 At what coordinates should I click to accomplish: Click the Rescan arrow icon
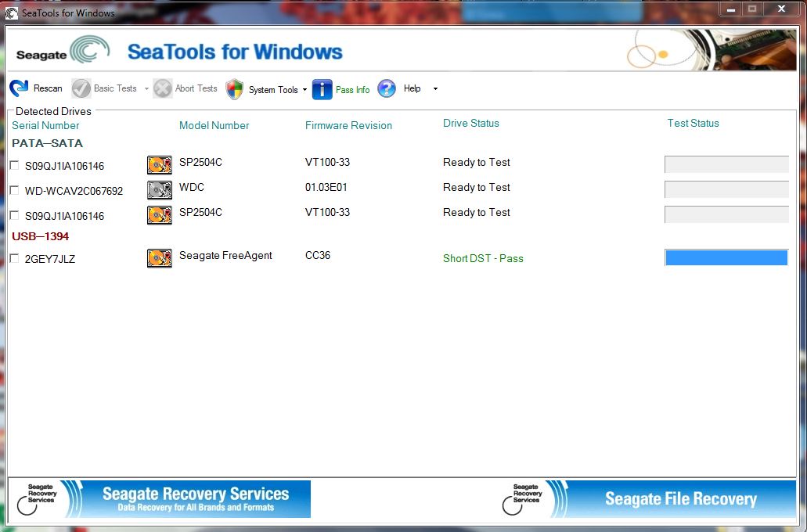[x=19, y=88]
